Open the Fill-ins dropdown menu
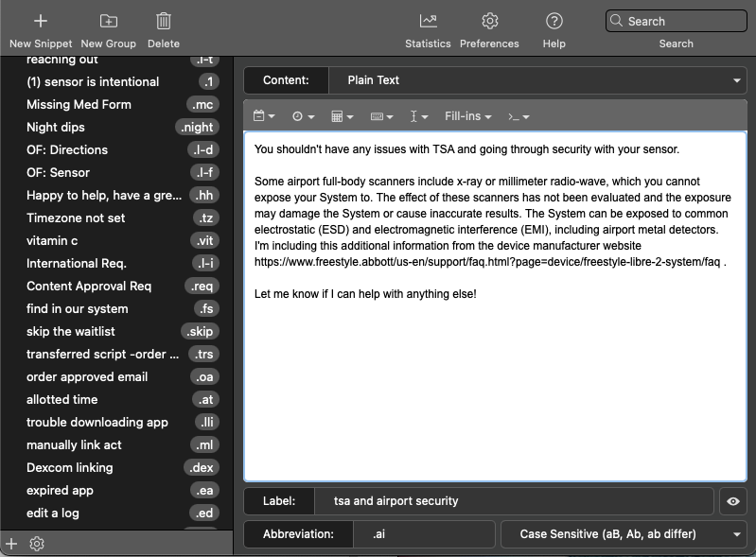756x557 pixels. pyautogui.click(x=467, y=116)
